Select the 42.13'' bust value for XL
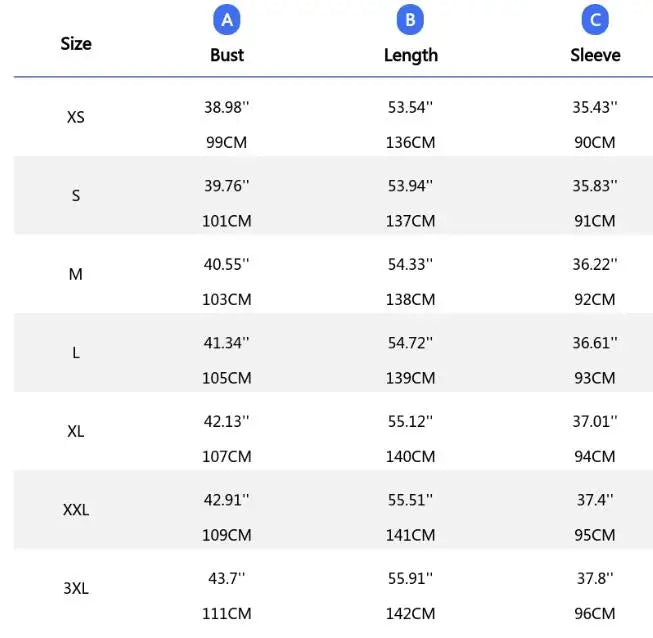The width and height of the screenshot is (653, 638). coord(227,421)
